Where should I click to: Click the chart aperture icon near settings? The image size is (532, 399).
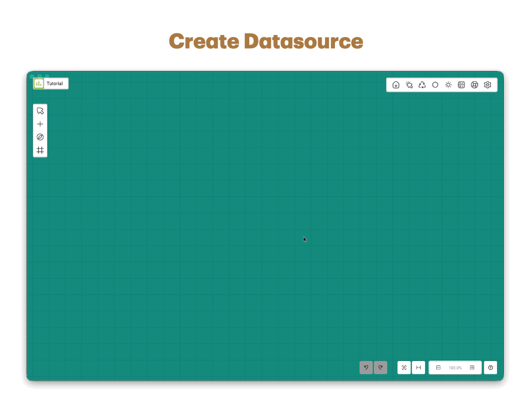click(x=474, y=85)
